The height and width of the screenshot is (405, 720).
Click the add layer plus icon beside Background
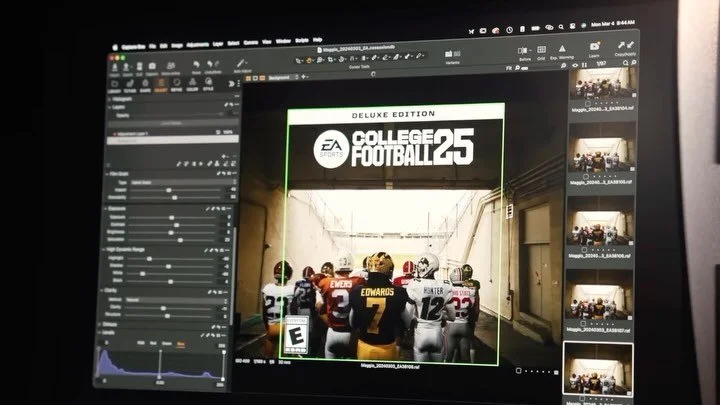pyautogui.click(x=303, y=77)
